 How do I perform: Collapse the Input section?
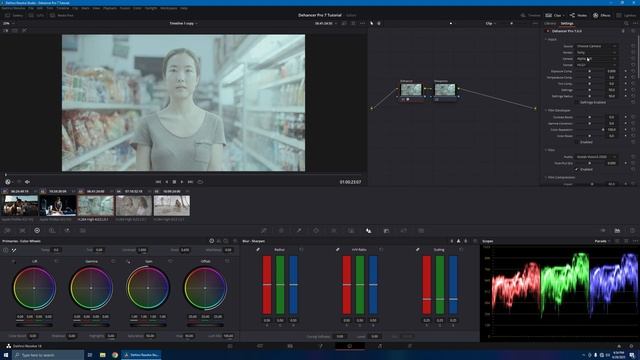546,40
